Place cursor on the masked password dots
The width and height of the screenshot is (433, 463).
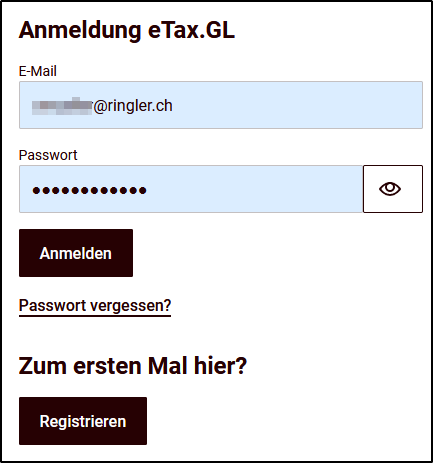click(89, 190)
